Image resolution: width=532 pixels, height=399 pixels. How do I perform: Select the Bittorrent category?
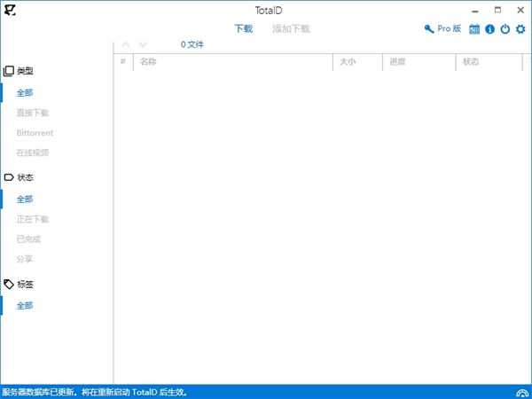(35, 133)
